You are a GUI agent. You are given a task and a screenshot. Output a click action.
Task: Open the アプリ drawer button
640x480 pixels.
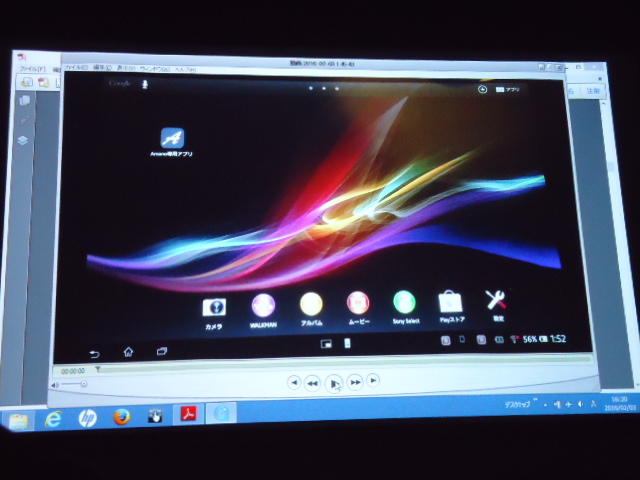click(507, 89)
